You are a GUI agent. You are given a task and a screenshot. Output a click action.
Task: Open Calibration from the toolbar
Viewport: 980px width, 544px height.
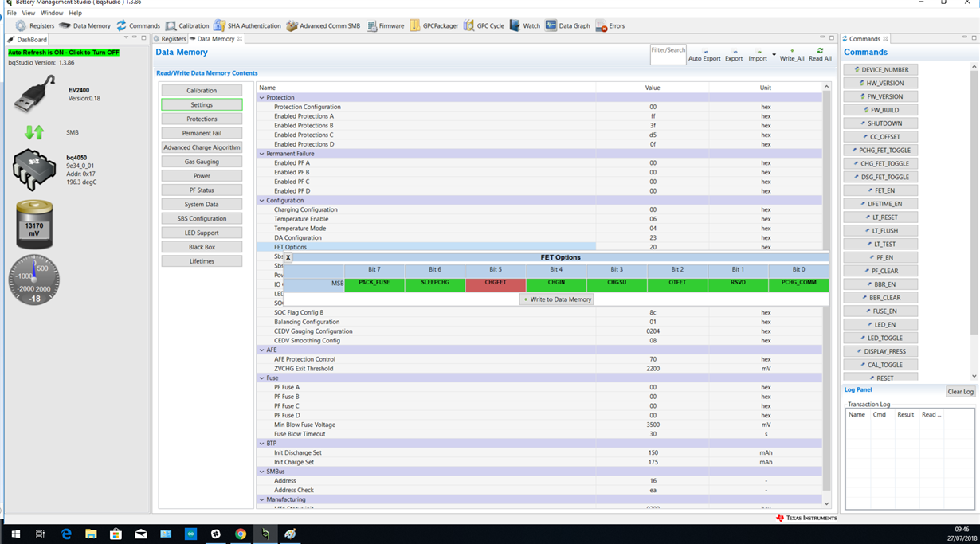point(186,25)
